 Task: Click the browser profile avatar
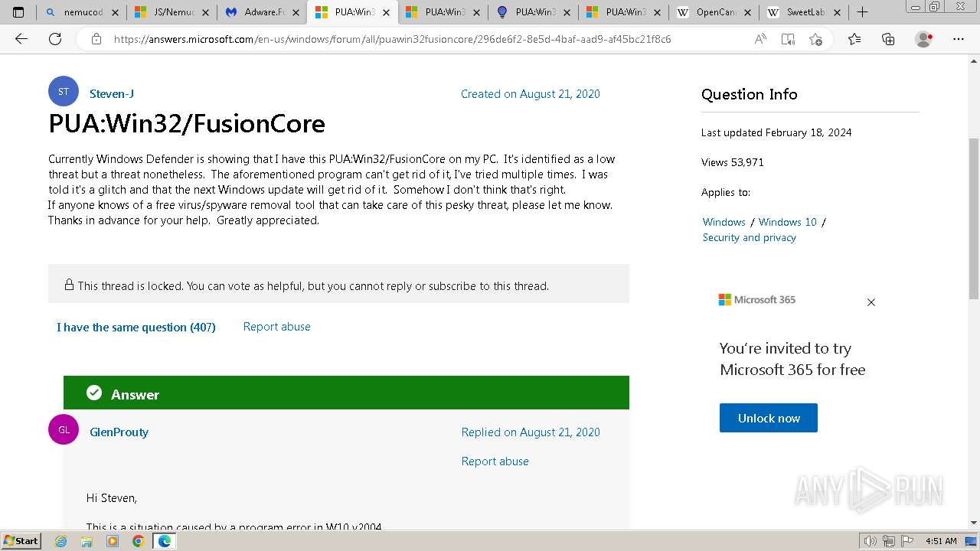923,39
